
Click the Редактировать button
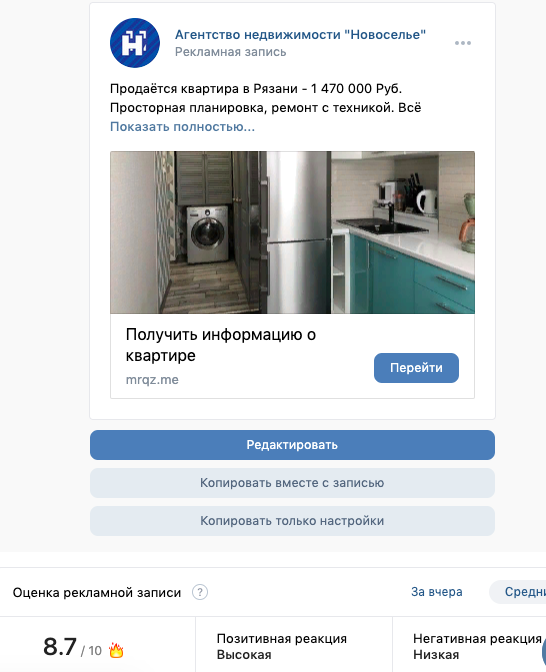click(x=292, y=445)
